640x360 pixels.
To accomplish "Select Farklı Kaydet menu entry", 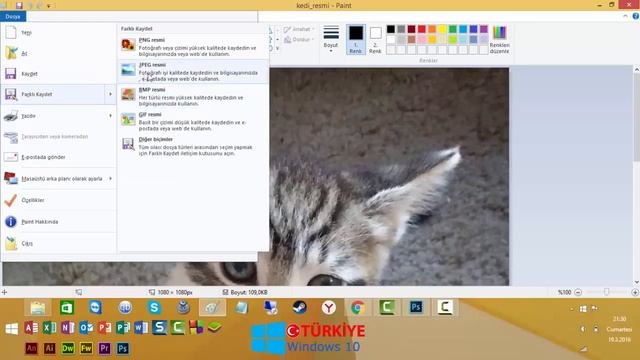I will pos(54,94).
